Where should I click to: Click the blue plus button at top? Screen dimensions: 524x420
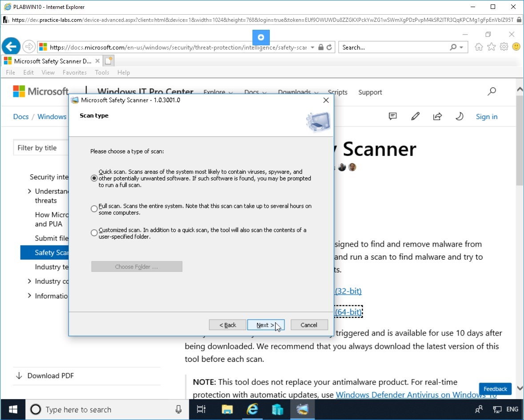click(261, 37)
